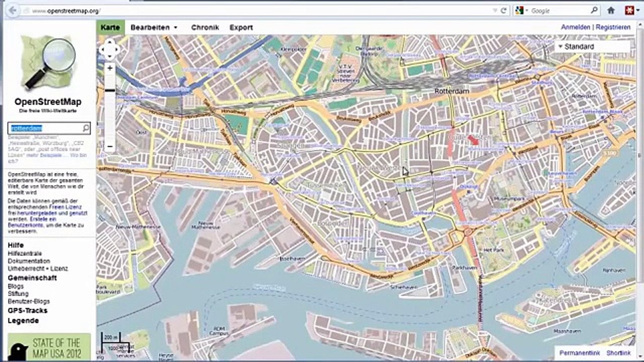Click the search magnifier in sidebar search box
The image size is (644, 362).
click(86, 128)
